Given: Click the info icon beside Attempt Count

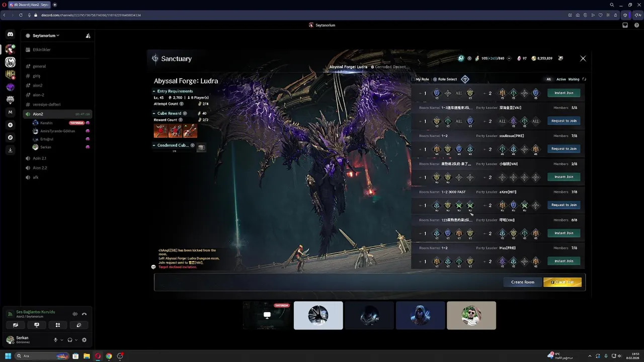Looking at the screenshot, I should tap(182, 104).
